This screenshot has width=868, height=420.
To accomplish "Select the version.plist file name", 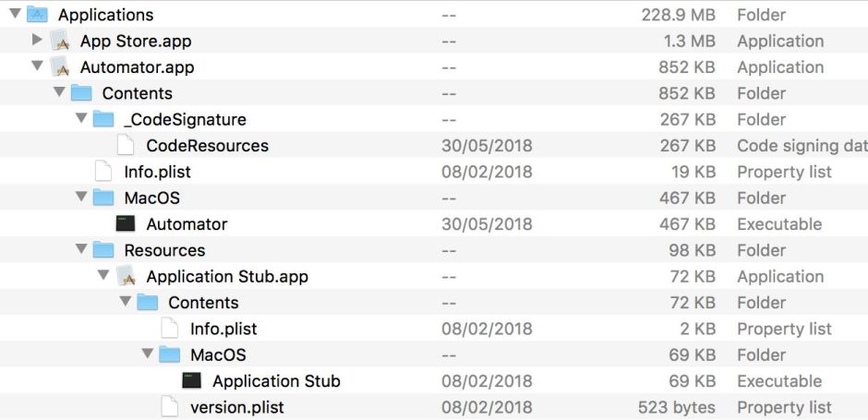I will point(236,407).
